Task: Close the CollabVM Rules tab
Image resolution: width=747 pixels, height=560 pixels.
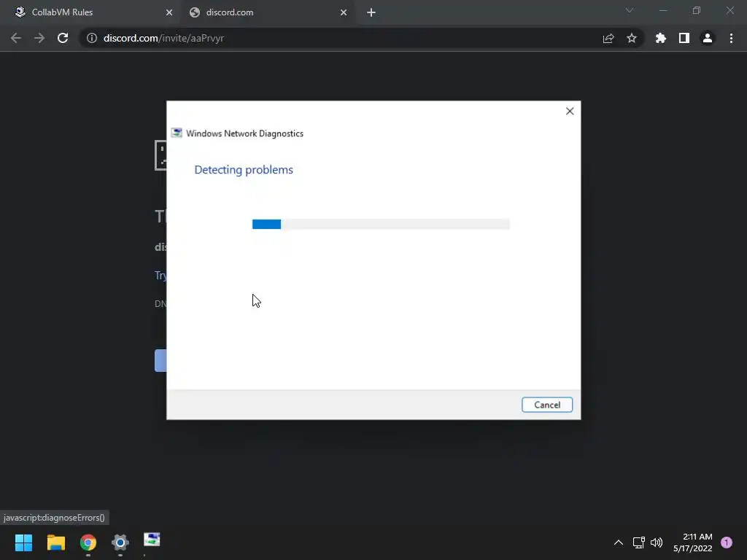Action: click(x=169, y=12)
